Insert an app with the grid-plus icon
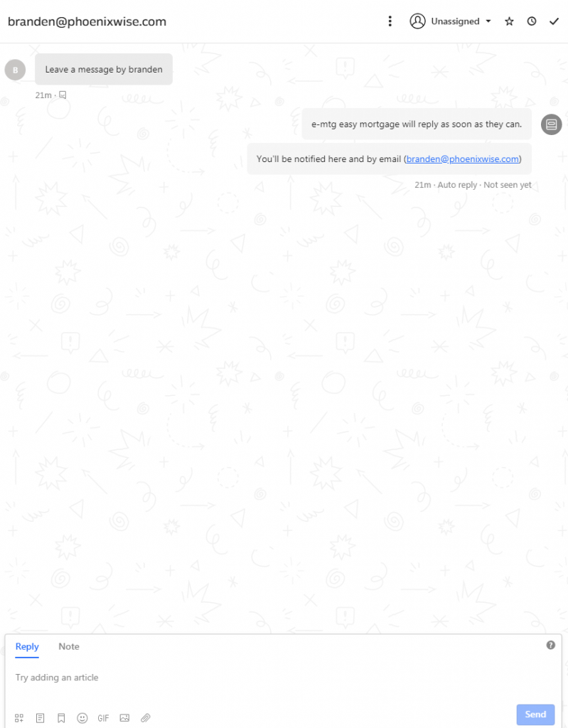 (x=19, y=718)
